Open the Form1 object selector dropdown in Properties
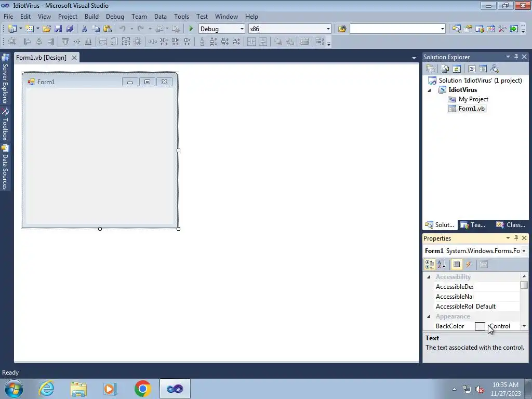Viewport: 532px width, 399px height. tap(524, 251)
